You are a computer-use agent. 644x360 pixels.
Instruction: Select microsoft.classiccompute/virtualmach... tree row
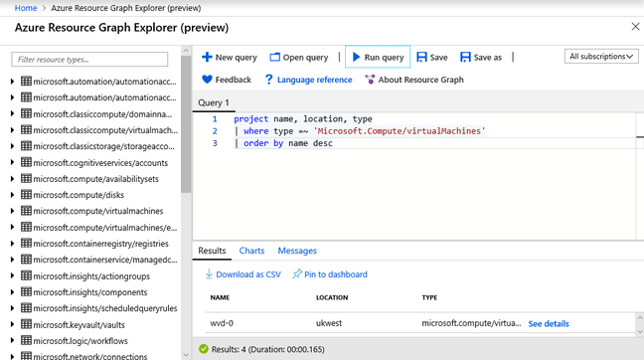pyautogui.click(x=105, y=130)
